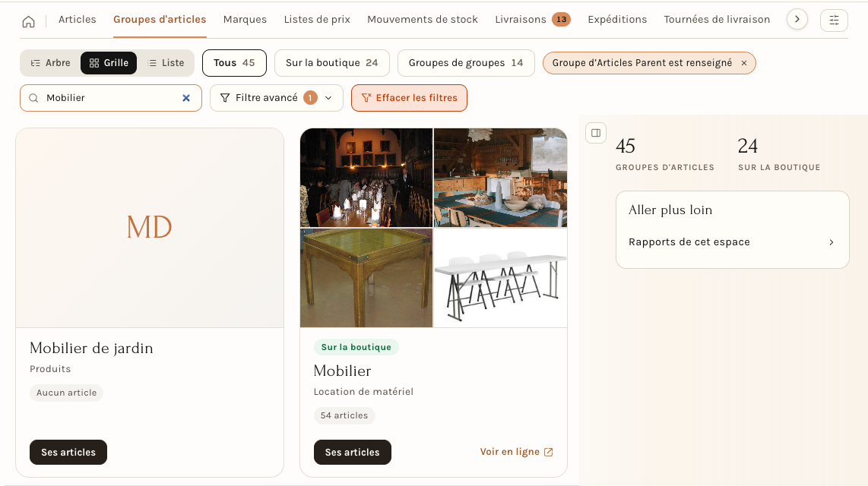Viewport: 868px width, 486px height.
Task: Click the 24 Sur la boutique counter
Action: pyautogui.click(x=779, y=154)
